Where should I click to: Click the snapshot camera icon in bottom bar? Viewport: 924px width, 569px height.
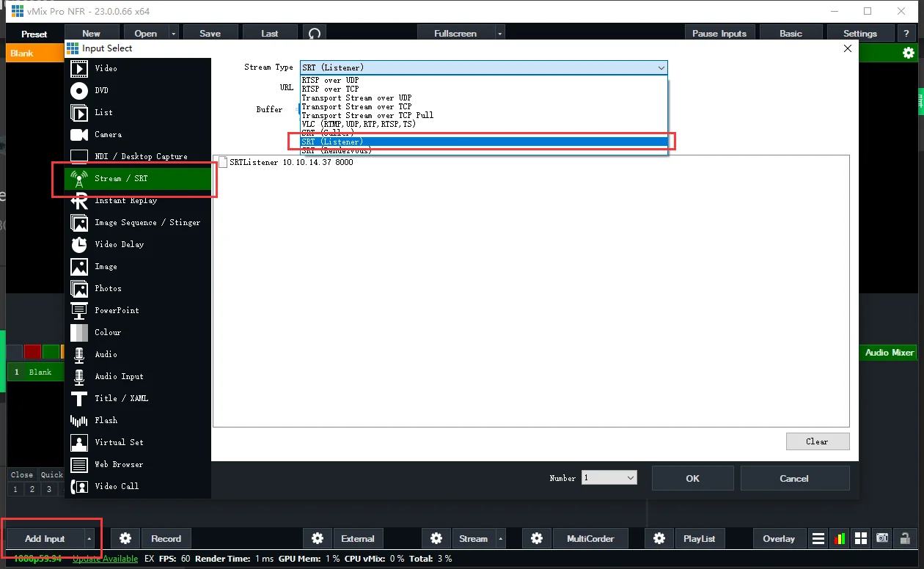coord(883,538)
